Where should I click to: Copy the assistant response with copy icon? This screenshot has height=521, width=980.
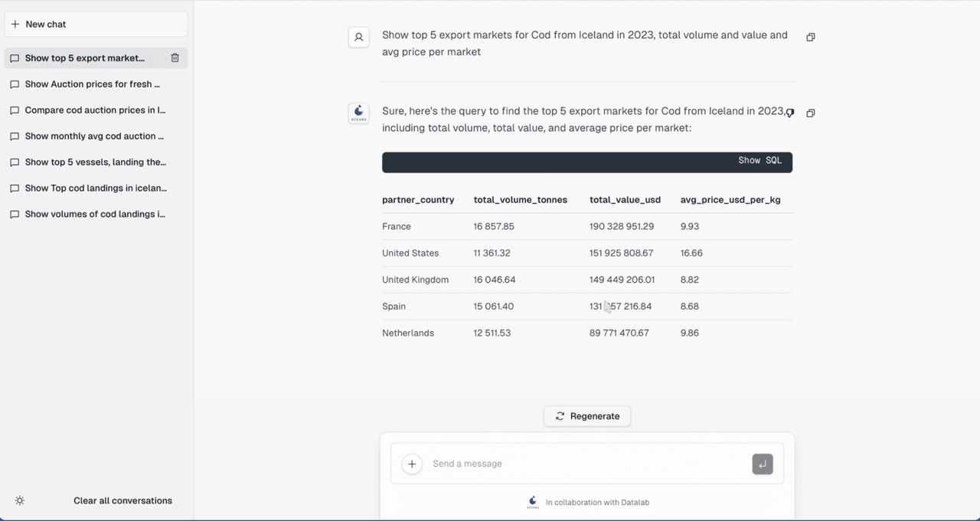click(811, 113)
